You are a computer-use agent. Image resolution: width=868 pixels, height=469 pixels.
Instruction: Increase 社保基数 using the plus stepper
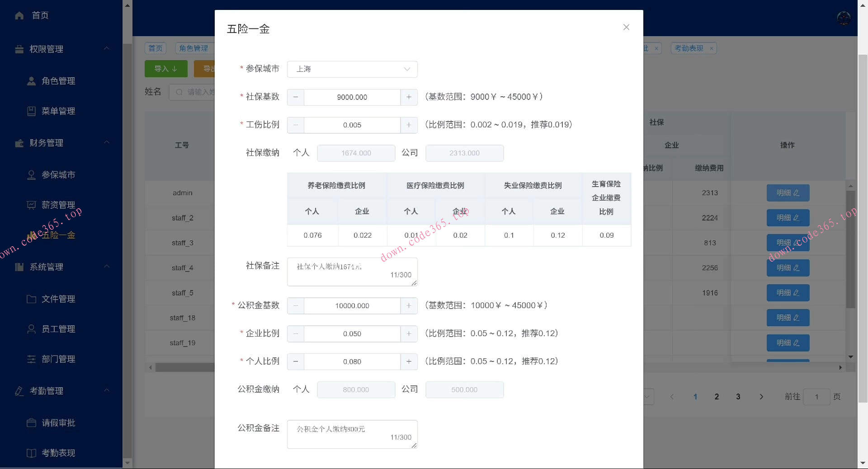409,97
